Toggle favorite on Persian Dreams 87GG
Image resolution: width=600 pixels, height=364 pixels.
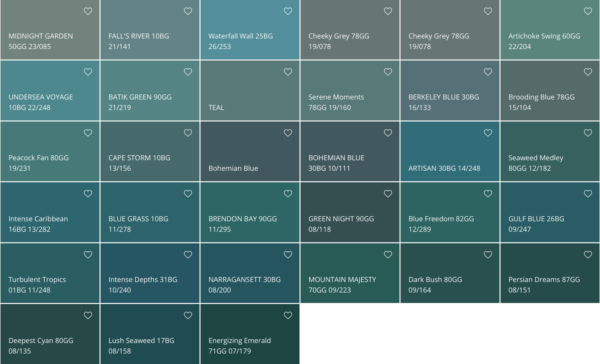point(588,255)
